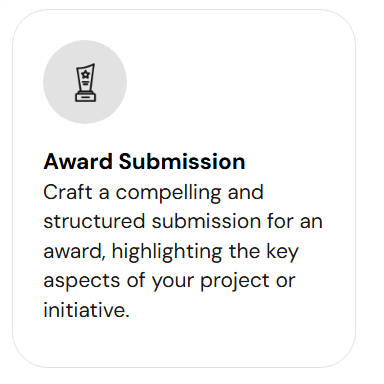The width and height of the screenshot is (384, 384).
Task: Click the line "structured submission for an"
Action: [x=183, y=221]
